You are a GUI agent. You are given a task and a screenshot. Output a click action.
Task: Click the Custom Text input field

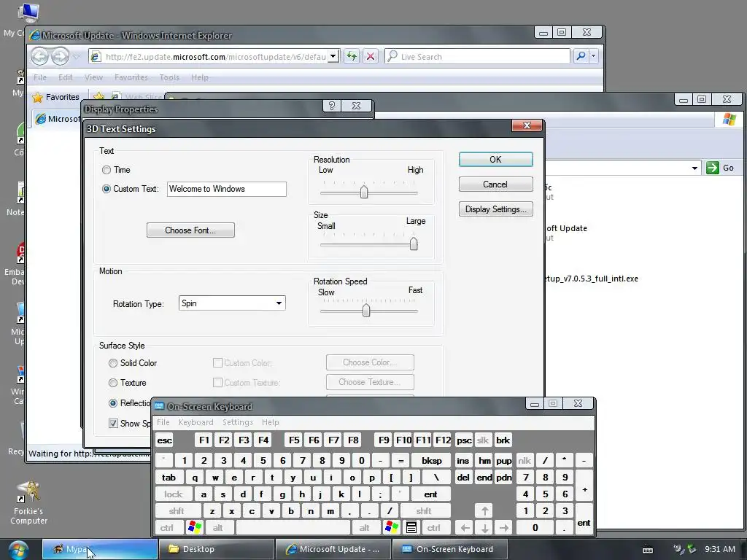point(227,189)
